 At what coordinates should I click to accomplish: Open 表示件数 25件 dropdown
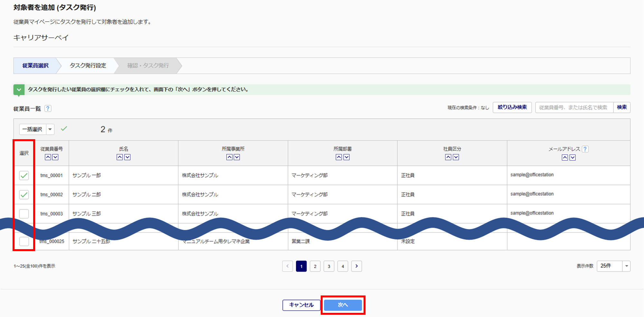613,266
